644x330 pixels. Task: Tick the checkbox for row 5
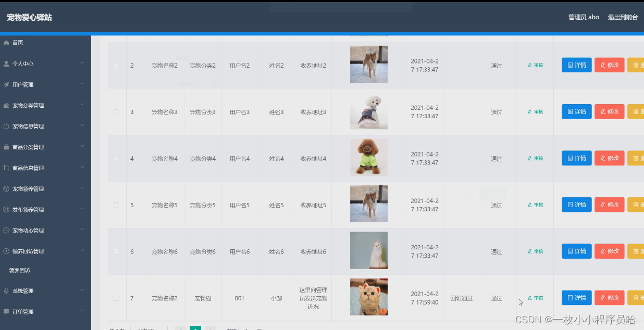pos(116,205)
